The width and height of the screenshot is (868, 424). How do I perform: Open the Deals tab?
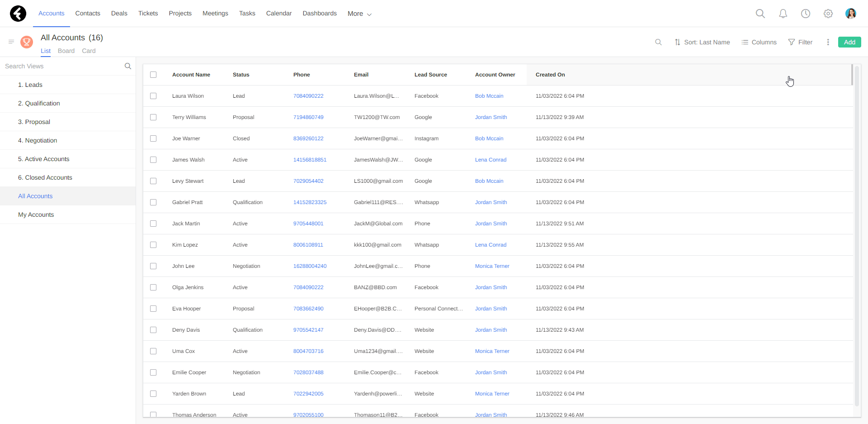(x=119, y=13)
